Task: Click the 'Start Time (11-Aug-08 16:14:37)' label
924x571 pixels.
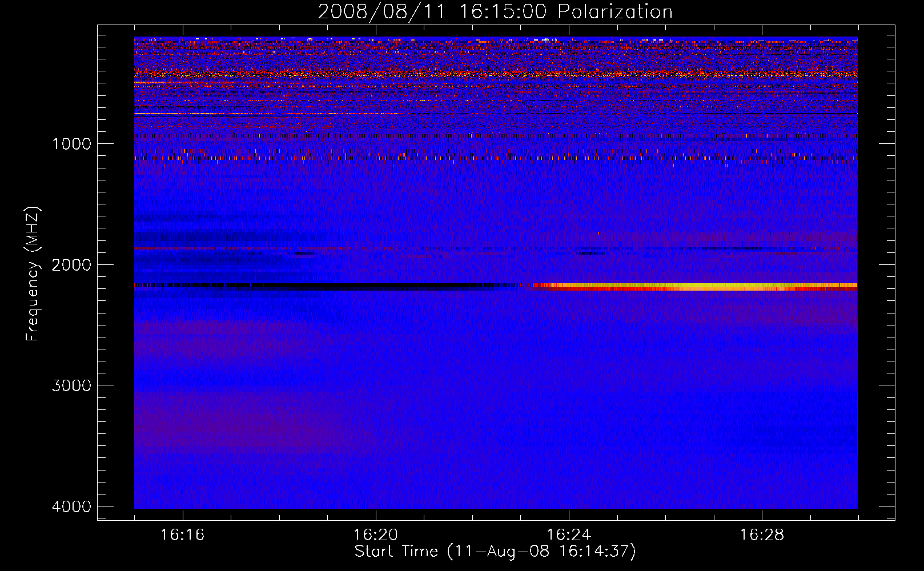Action: click(x=495, y=552)
